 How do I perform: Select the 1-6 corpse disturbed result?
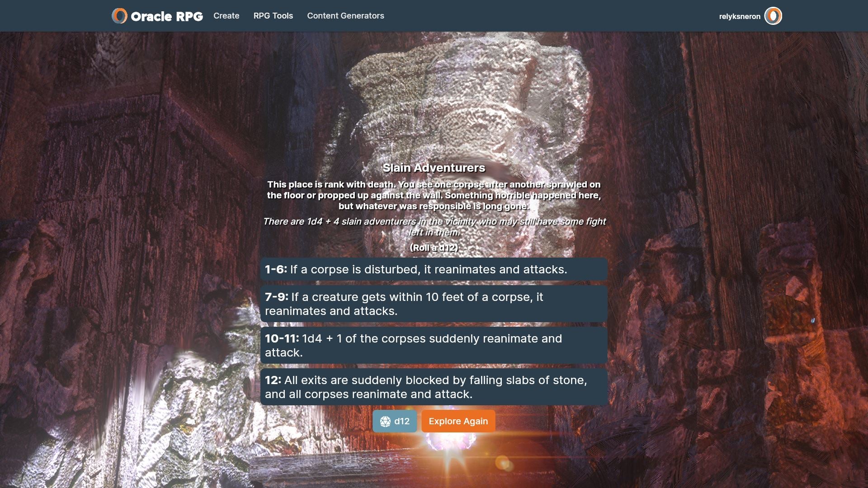click(x=434, y=269)
